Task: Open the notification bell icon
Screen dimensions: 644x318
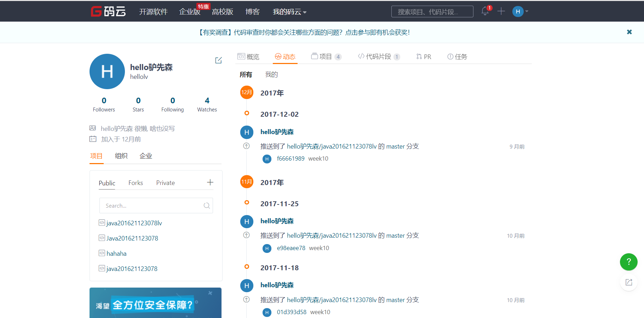Action: point(485,11)
